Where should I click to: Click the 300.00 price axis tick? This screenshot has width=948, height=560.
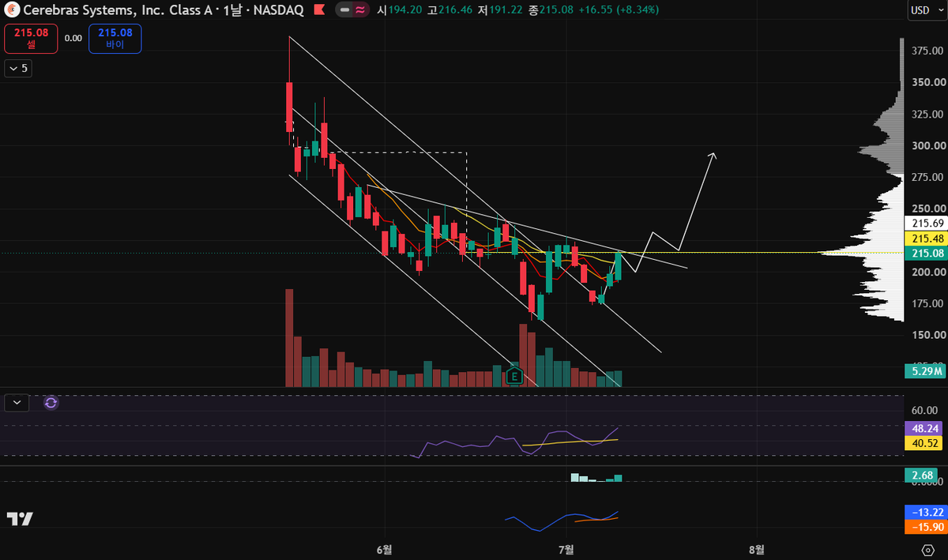click(927, 145)
